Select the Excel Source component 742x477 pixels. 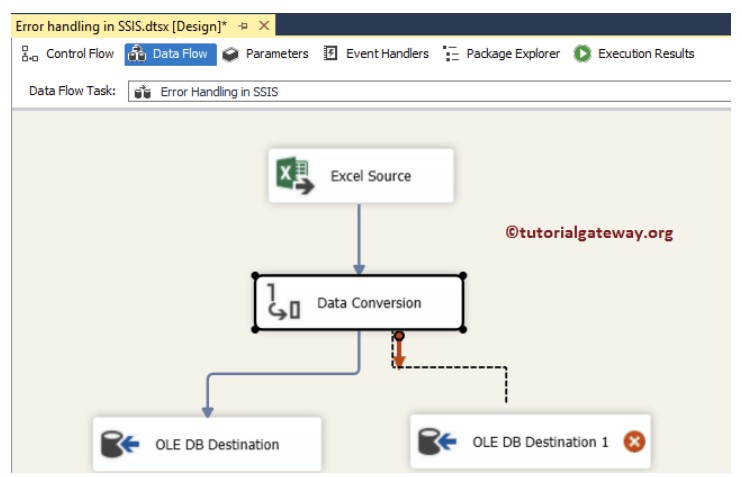[x=361, y=176]
